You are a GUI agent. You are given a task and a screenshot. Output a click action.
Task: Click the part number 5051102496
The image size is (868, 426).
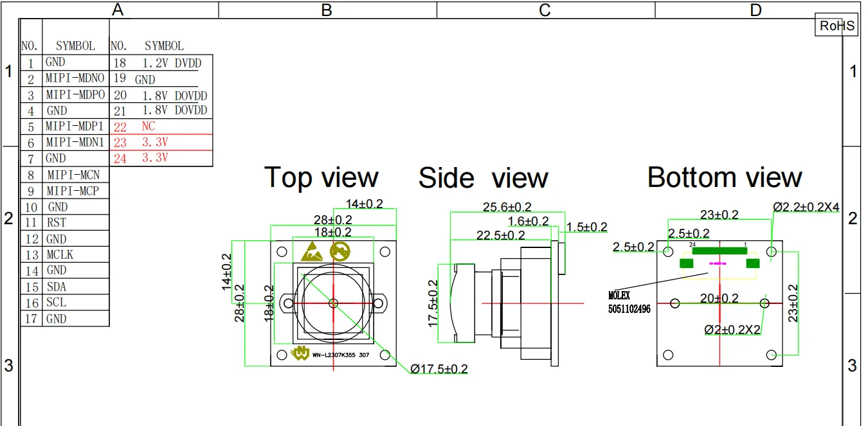pyautogui.click(x=629, y=309)
